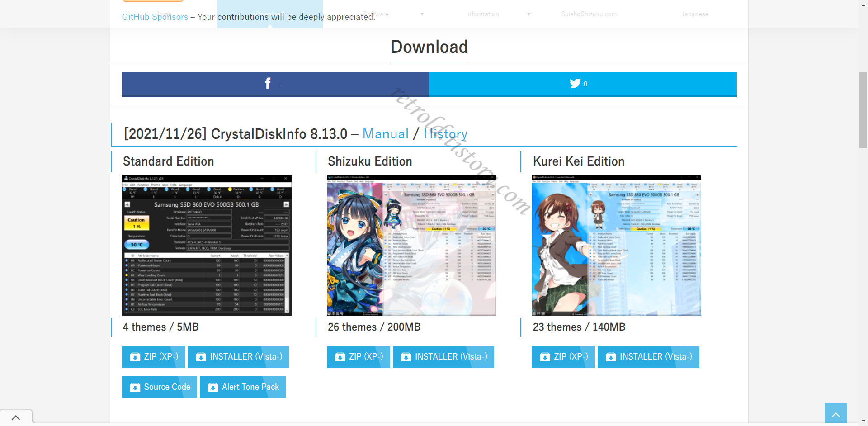Select "[2021/11/26] CrystalDiskInfo 8.13.0" version text

236,134
